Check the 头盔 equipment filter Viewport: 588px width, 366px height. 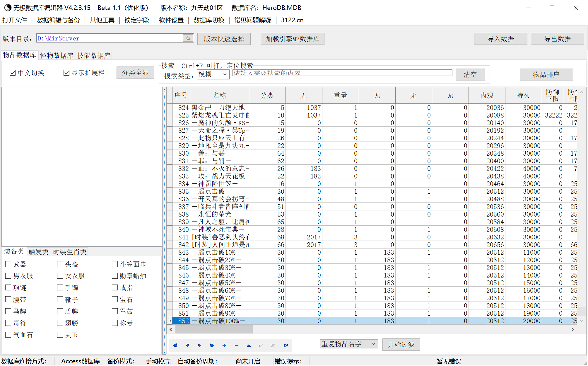click(60, 264)
